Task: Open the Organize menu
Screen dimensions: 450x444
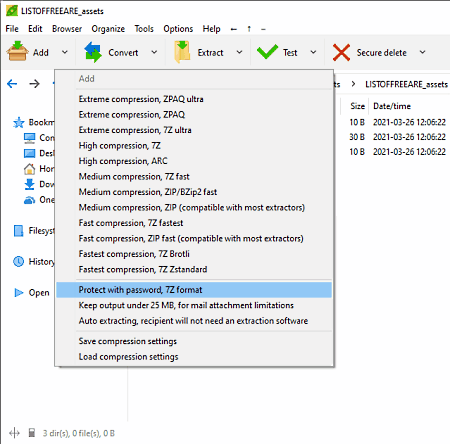Action: pos(108,29)
